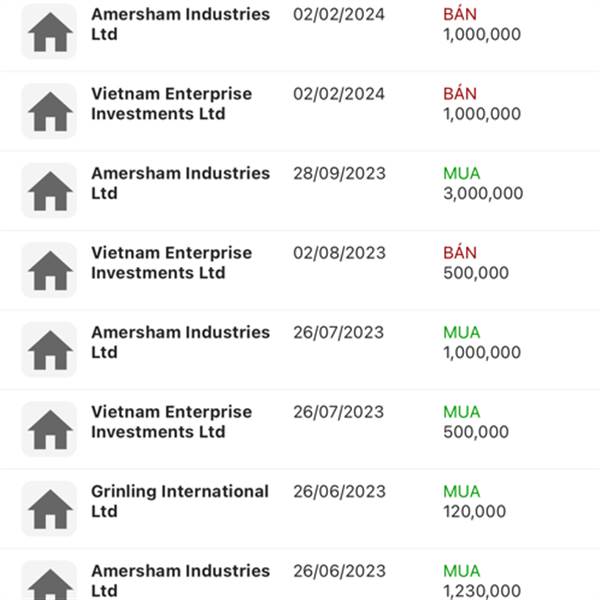Open Vietnam Enterprise Investments name dated 02/08/2023
The height and width of the screenshot is (600, 600).
(171, 262)
